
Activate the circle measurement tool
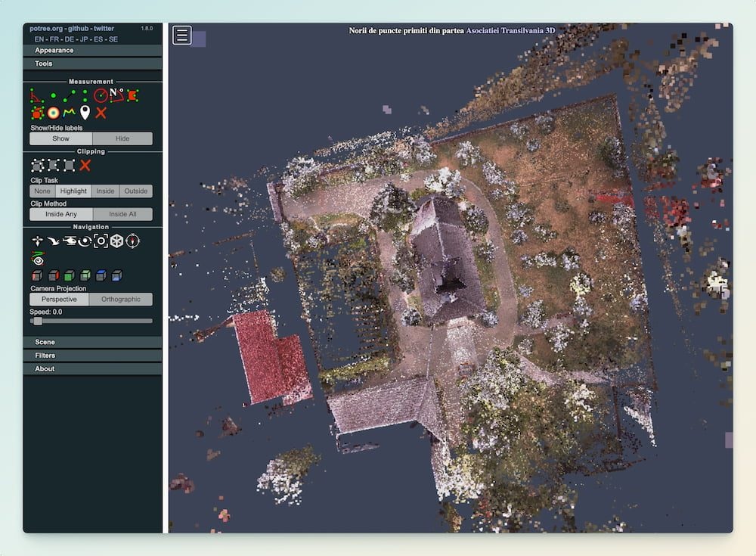tap(101, 96)
